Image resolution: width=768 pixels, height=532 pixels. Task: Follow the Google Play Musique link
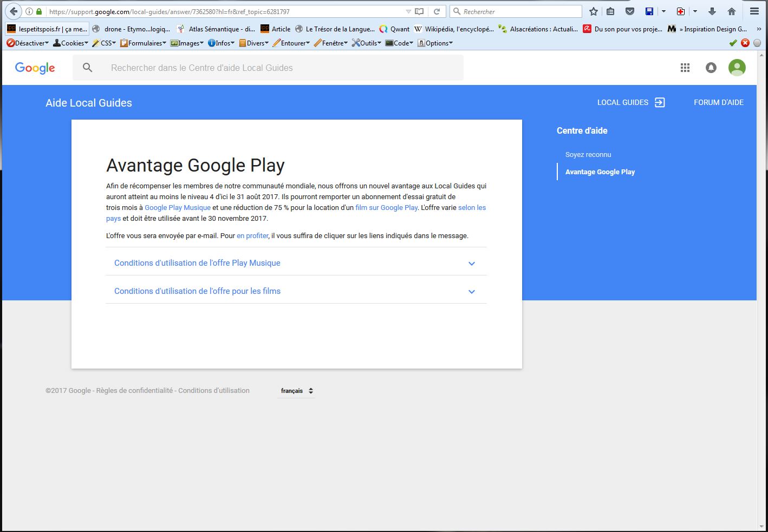pyautogui.click(x=178, y=208)
